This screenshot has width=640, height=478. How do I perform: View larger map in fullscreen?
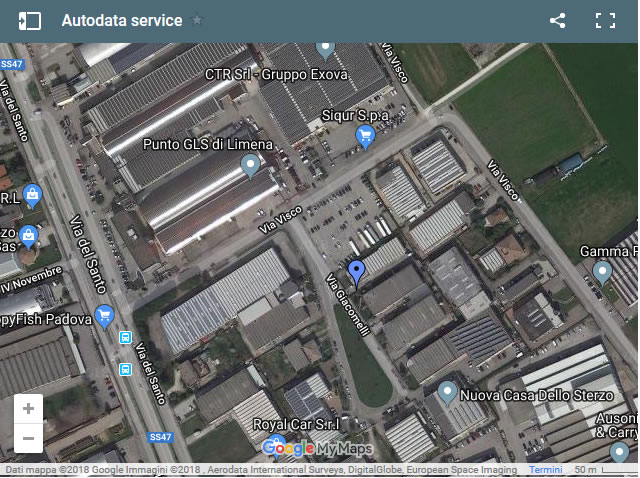[x=605, y=20]
